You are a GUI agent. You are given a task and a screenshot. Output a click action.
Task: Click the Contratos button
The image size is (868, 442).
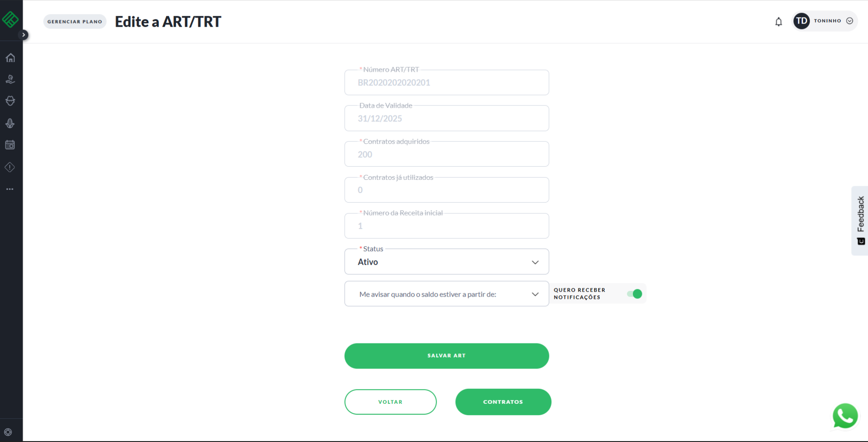click(x=503, y=402)
